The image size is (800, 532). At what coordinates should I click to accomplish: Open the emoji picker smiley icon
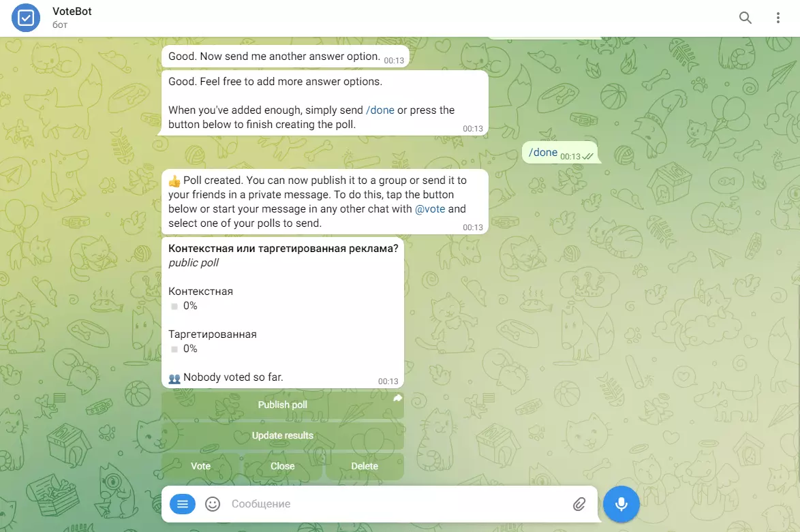pyautogui.click(x=212, y=504)
